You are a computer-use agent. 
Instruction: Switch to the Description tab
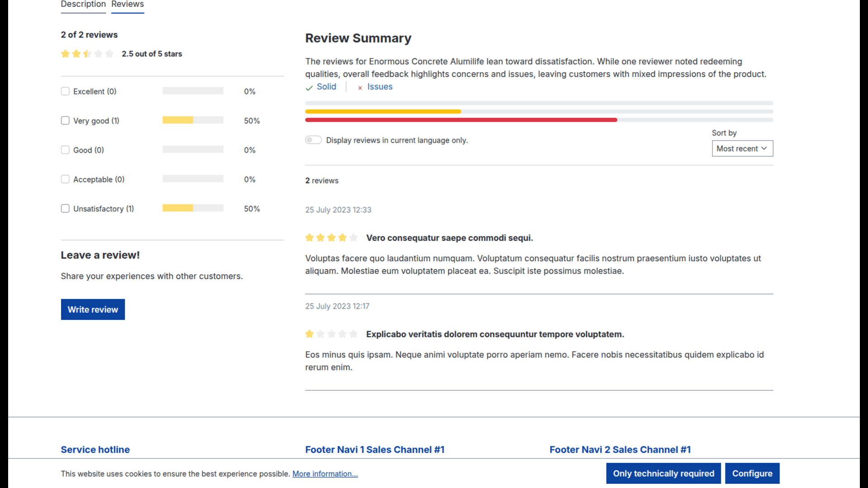click(83, 5)
